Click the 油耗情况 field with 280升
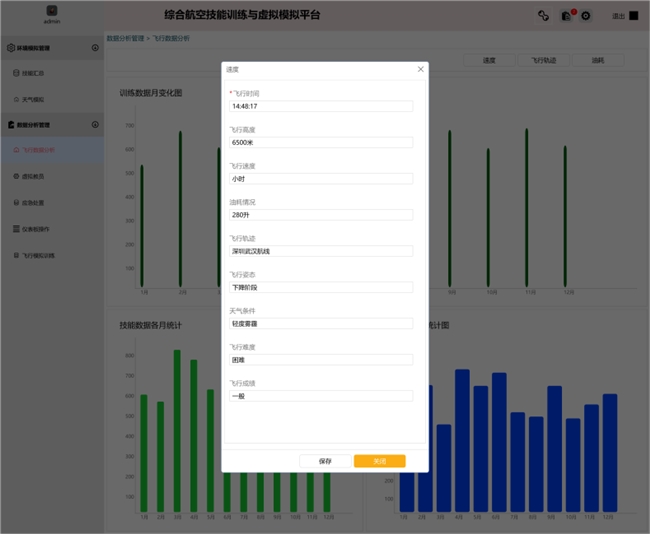This screenshot has width=650, height=534. (x=321, y=215)
